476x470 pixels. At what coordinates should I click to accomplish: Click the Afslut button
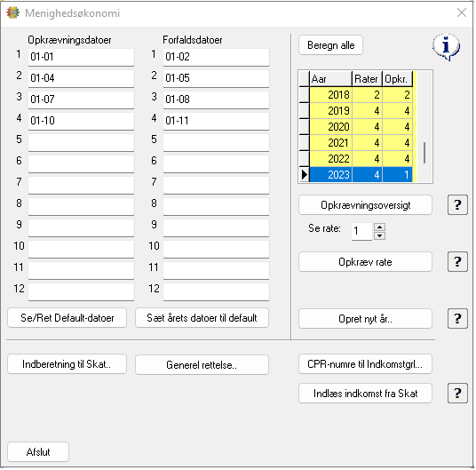click(x=38, y=452)
